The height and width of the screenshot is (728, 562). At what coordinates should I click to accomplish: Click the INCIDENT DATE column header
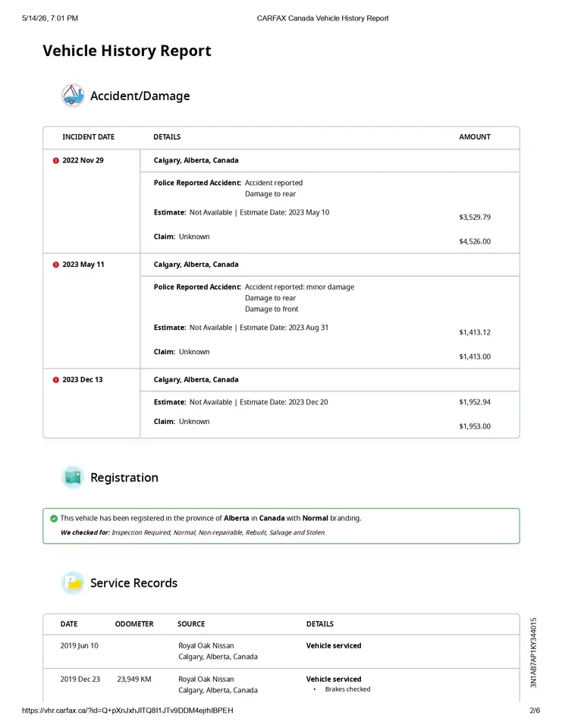click(88, 137)
